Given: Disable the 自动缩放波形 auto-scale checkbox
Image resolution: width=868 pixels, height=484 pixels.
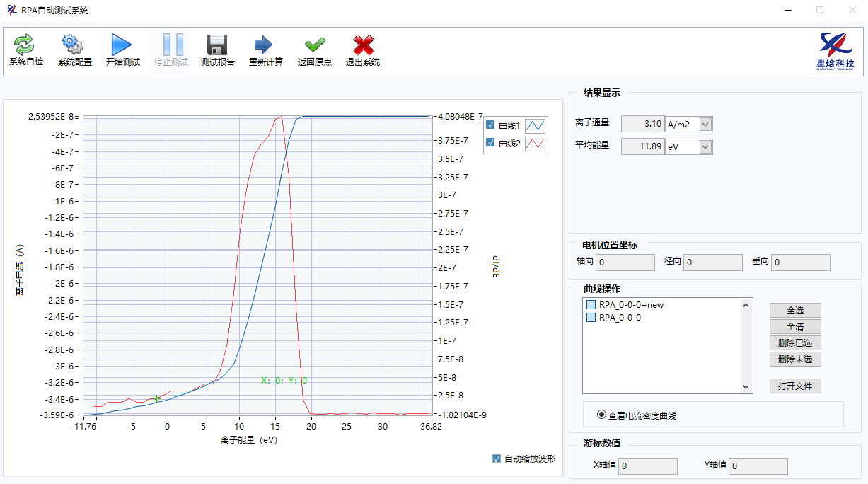Looking at the screenshot, I should 497,459.
